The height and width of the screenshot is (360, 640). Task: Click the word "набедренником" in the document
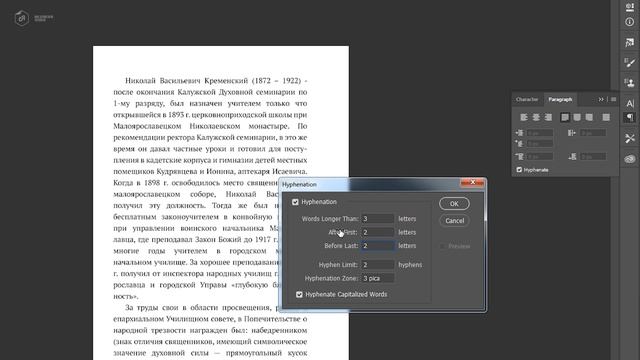[279, 330]
